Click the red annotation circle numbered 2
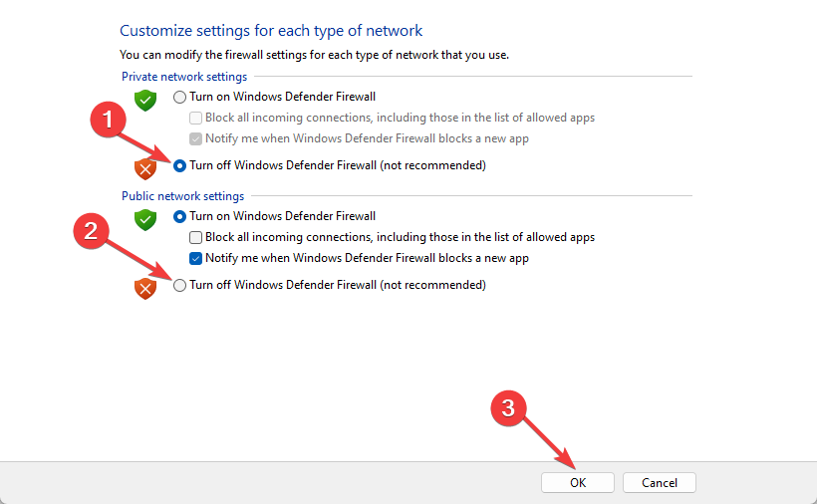The width and height of the screenshot is (817, 504). pyautogui.click(x=91, y=231)
